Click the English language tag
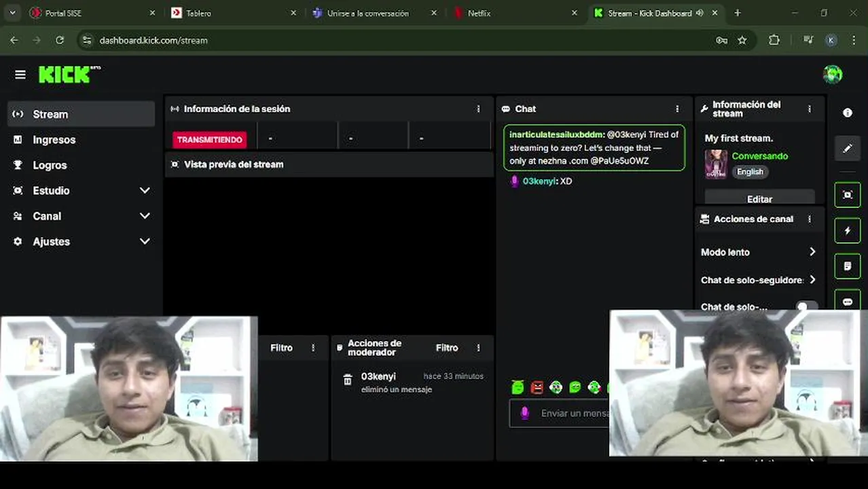Viewport: 868px width, 489px height. pyautogui.click(x=750, y=172)
